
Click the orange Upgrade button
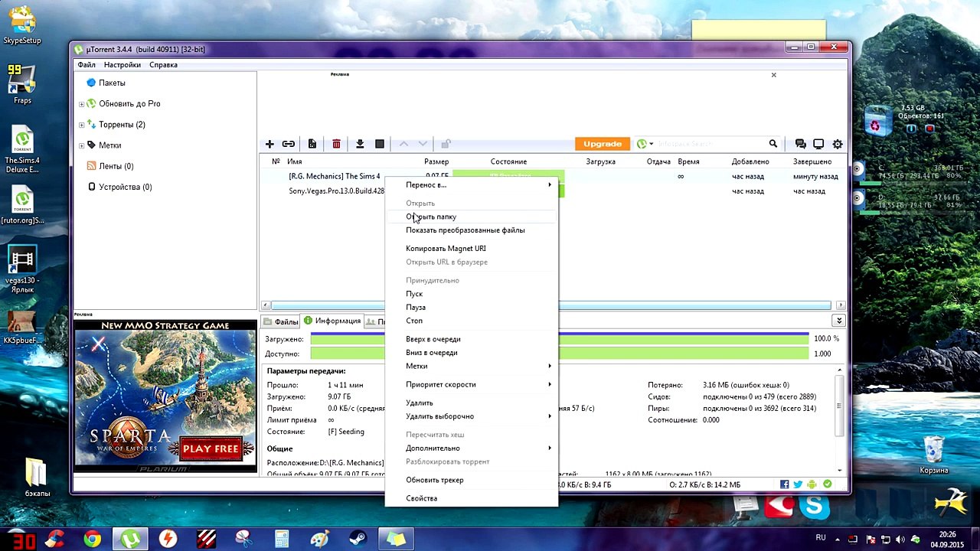pos(603,144)
